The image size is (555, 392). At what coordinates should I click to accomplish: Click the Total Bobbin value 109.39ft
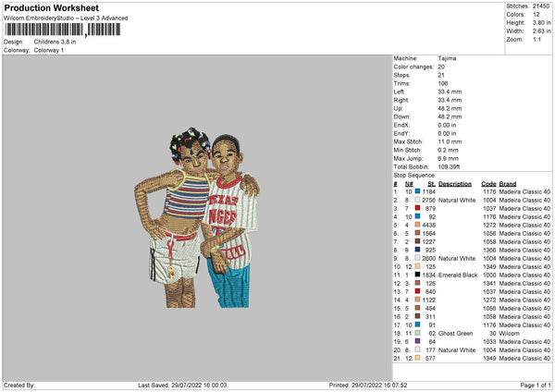click(x=449, y=167)
